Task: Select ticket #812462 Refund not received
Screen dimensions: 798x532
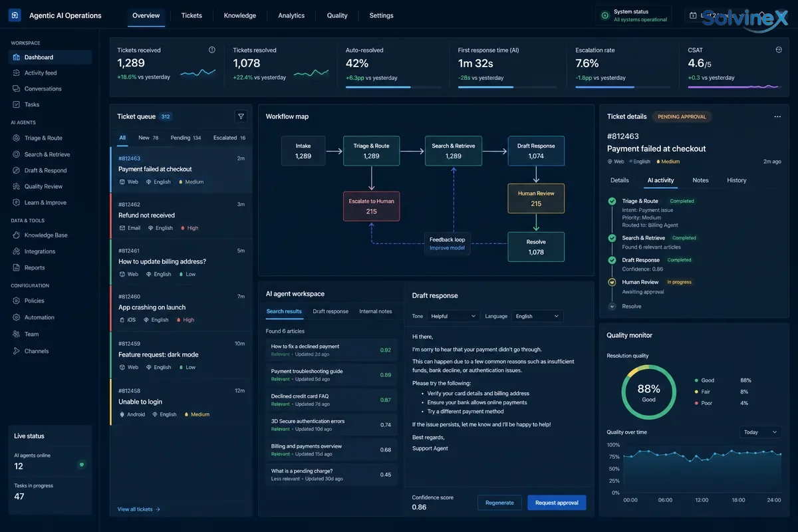Action: click(181, 216)
